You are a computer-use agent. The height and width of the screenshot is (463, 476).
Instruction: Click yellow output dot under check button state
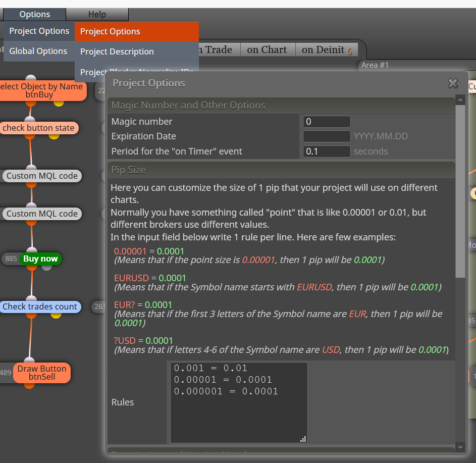click(x=54, y=136)
